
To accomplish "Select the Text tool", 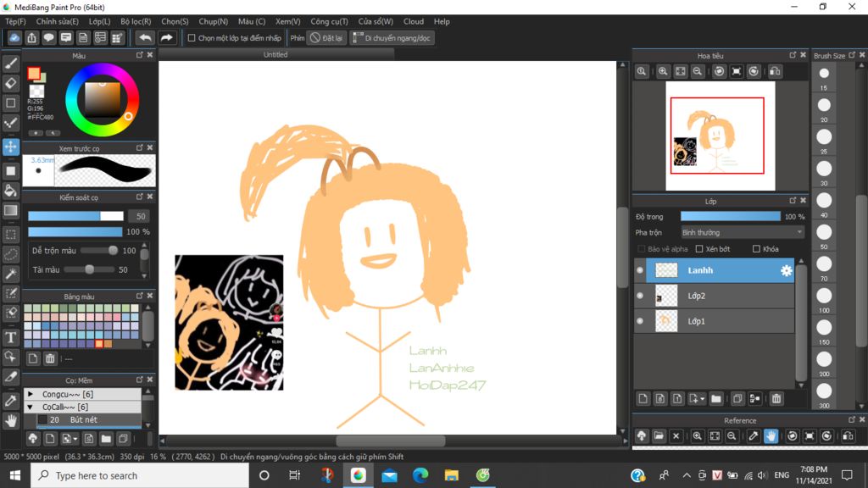I will 11,338.
